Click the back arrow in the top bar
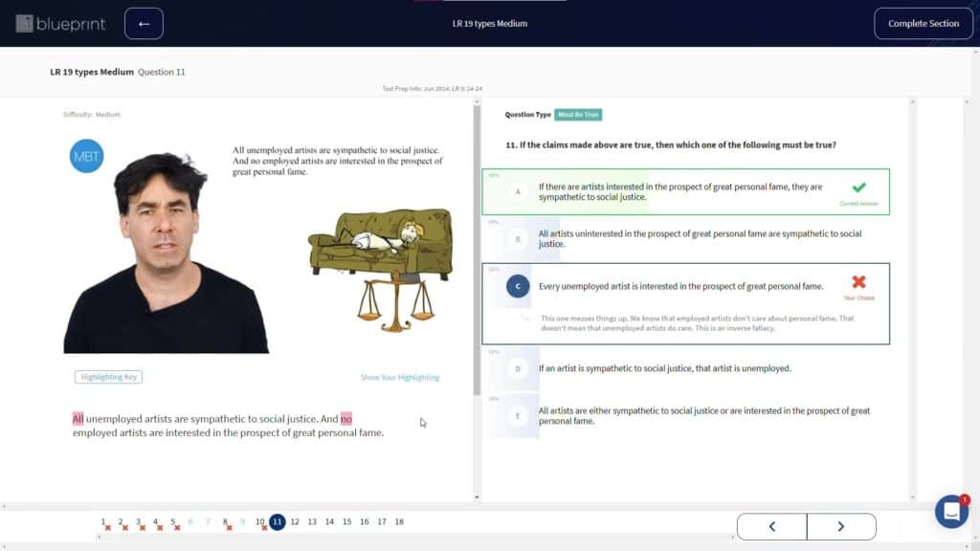The width and height of the screenshot is (980, 551). click(x=144, y=22)
